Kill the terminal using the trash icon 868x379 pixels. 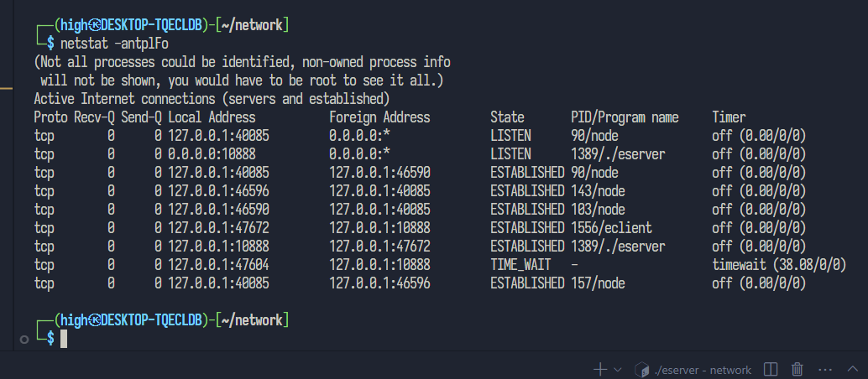tap(797, 369)
